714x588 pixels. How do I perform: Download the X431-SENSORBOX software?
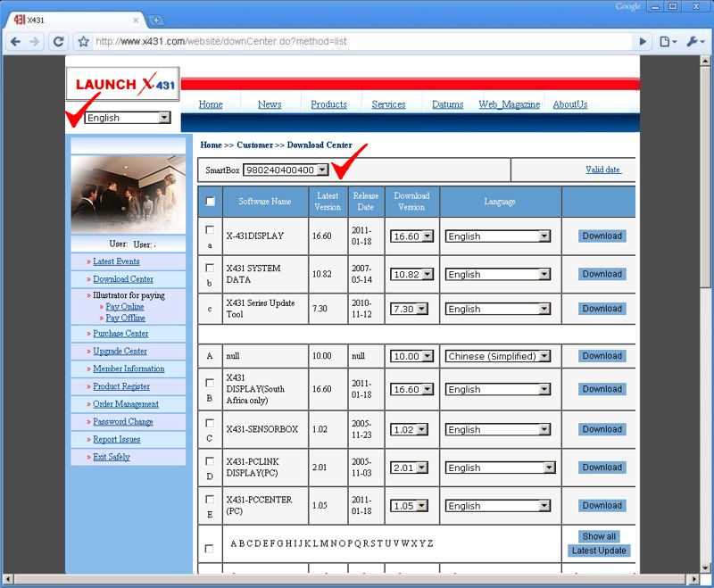[x=602, y=429]
